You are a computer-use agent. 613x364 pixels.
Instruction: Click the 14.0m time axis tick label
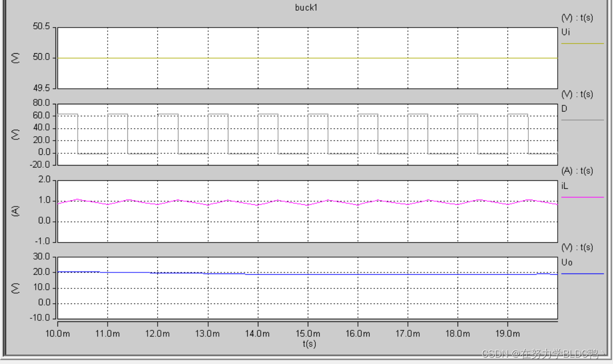point(258,334)
